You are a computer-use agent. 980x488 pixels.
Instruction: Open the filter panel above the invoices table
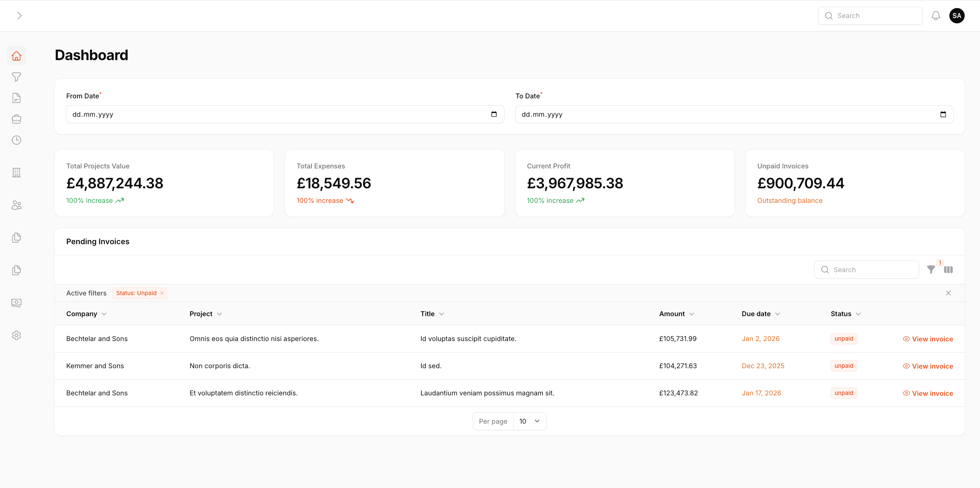(x=931, y=269)
